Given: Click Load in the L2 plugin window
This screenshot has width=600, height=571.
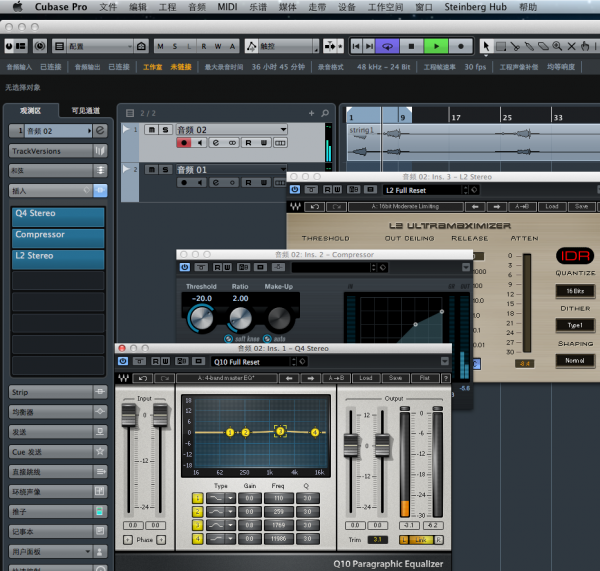Looking at the screenshot, I should (552, 207).
